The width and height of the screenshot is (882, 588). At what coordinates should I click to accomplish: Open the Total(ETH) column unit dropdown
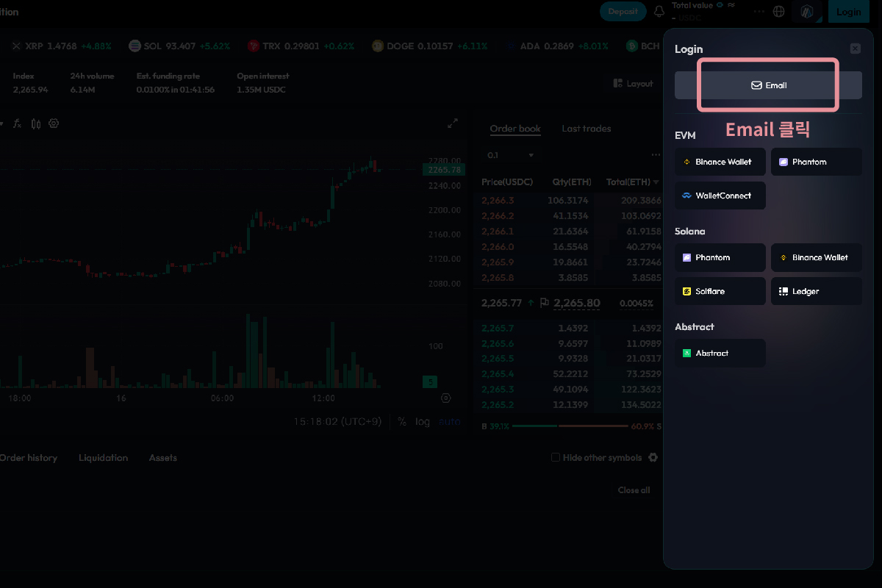656,182
